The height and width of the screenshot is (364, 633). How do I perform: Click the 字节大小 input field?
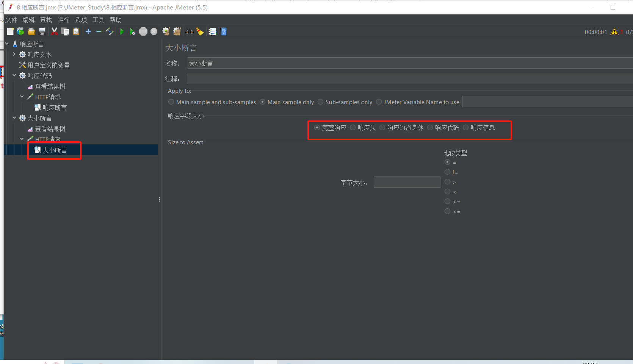pos(407,182)
